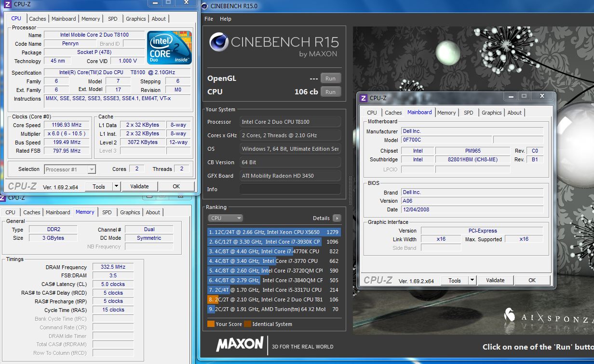Select ranking row Intel Core i7-4770K
The width and height of the screenshot is (594, 364).
tap(274, 251)
